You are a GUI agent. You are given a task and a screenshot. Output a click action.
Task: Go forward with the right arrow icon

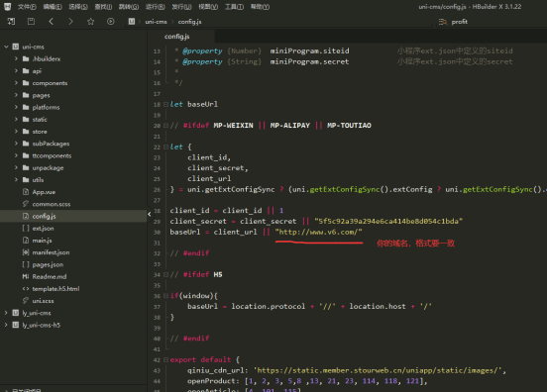pos(70,22)
